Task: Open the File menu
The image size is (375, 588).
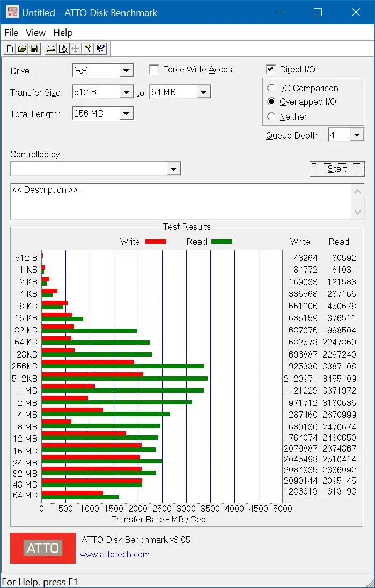Action: (11, 33)
